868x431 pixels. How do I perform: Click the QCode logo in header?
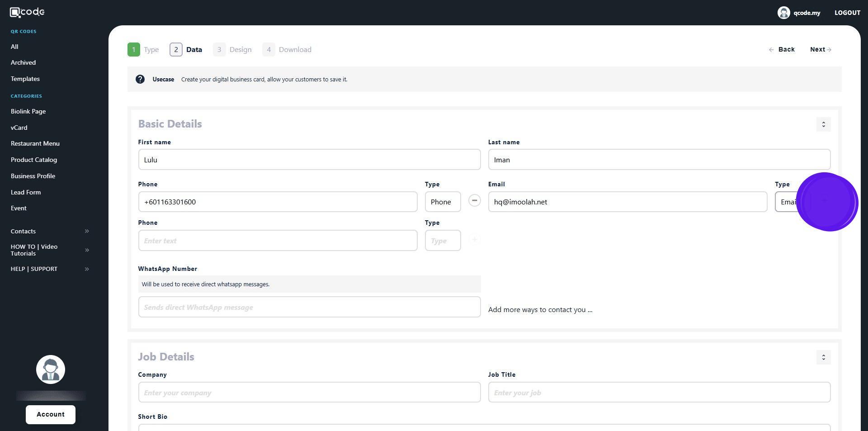click(x=27, y=12)
